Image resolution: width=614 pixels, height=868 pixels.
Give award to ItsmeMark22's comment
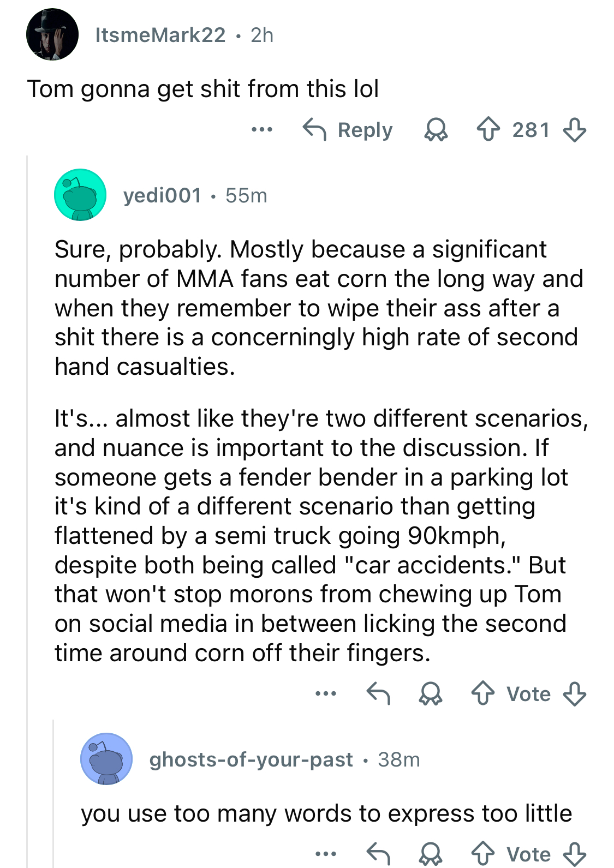tap(436, 130)
